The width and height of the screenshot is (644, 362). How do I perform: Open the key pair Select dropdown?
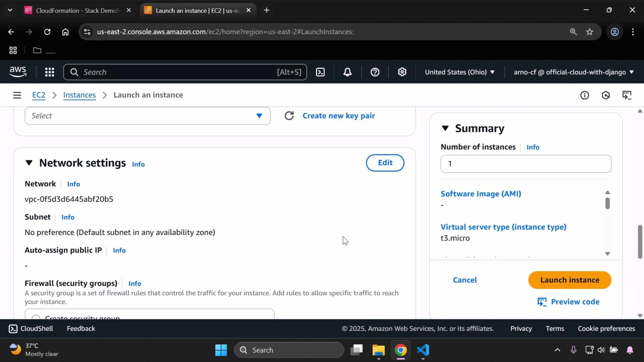147,115
